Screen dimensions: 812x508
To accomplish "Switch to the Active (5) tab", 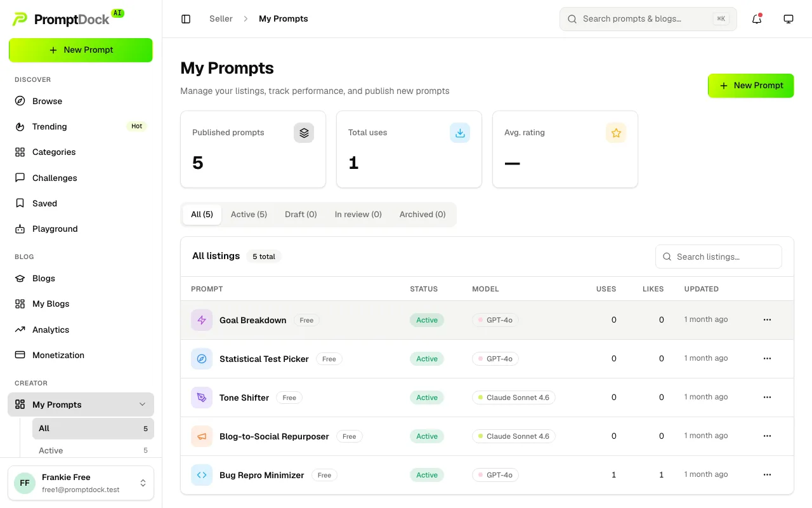I will [249, 215].
